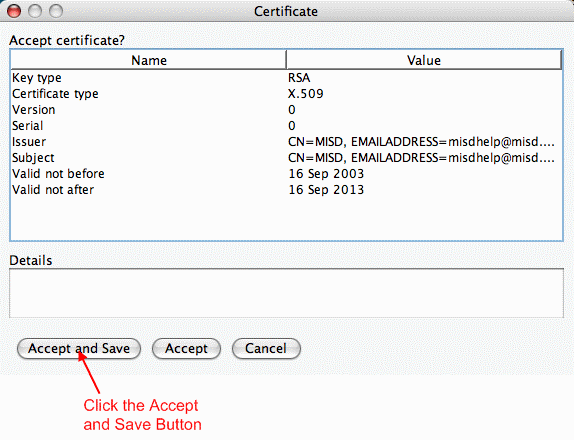The height and width of the screenshot is (440, 574).
Task: Sort by the Name column header
Action: 148,60
